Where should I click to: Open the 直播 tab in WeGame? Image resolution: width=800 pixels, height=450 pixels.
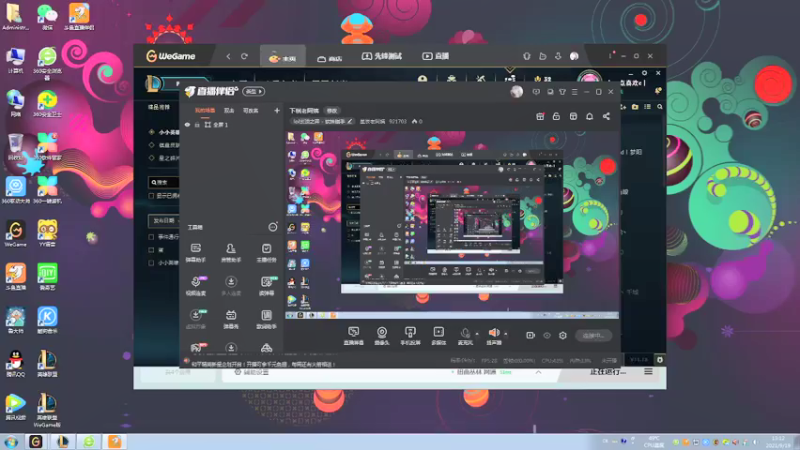pyautogui.click(x=436, y=56)
